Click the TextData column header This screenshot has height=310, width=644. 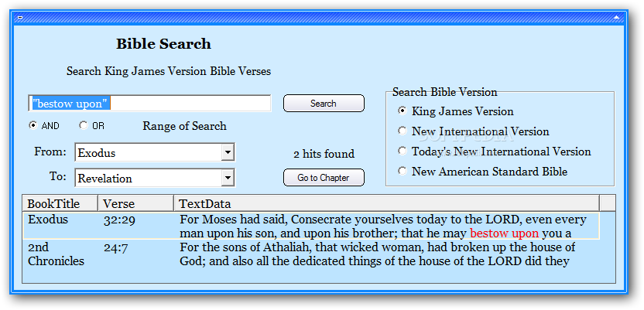click(386, 203)
